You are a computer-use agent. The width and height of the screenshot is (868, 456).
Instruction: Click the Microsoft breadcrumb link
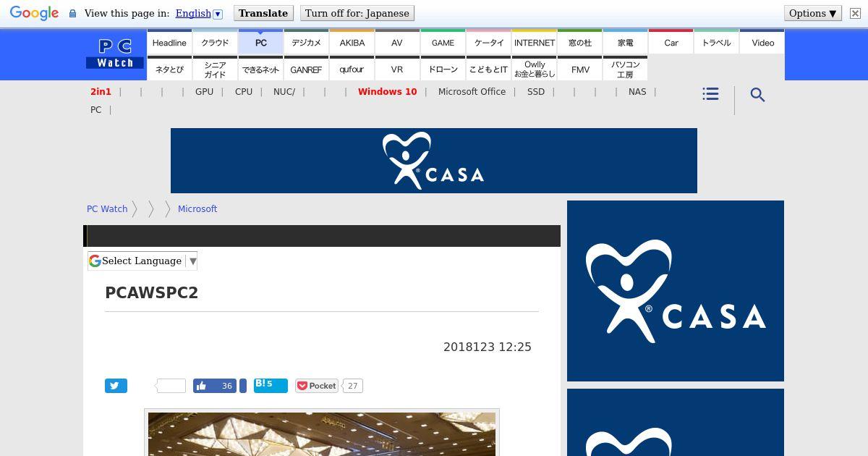coord(197,208)
